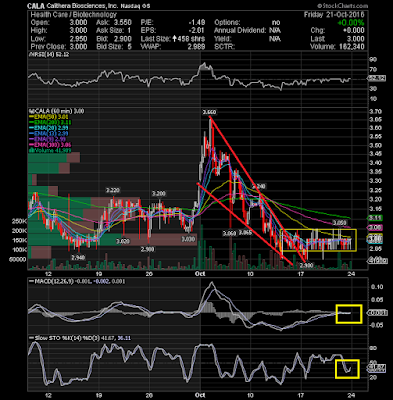Viewport: 393px width, 400px height.
Task: Click the purple EMA(9) legend entry
Action: 49,139
